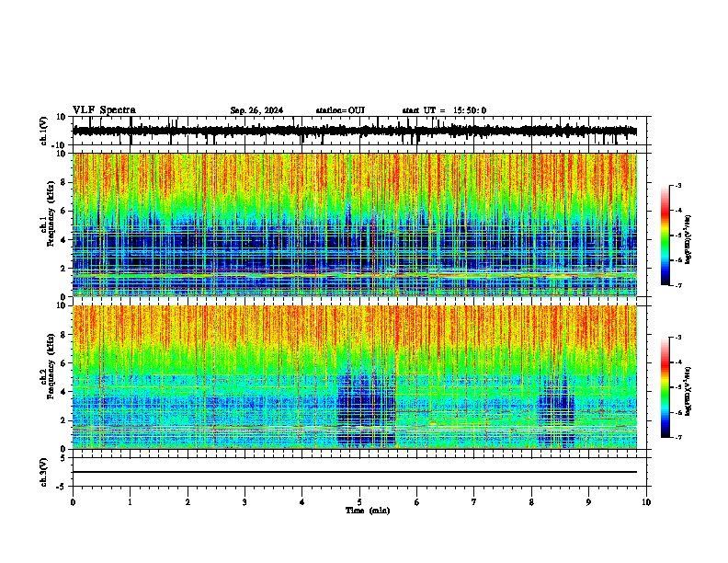Click the ch.1 frequency axis tick label 6
Screen dimensions: 728x563
tap(63, 211)
